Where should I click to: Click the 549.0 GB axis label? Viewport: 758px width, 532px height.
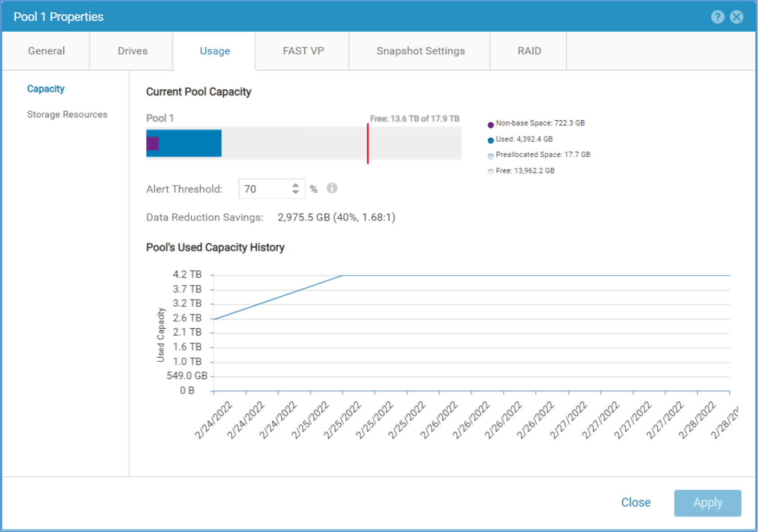187,376
